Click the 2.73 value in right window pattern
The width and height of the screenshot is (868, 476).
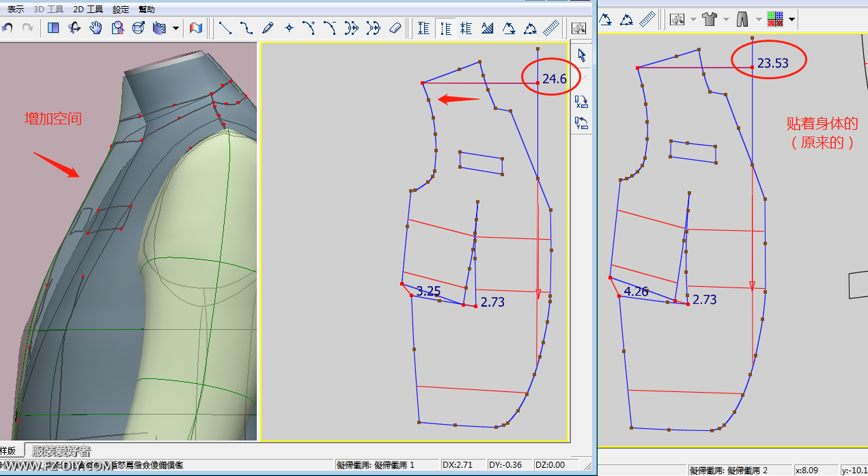705,299
